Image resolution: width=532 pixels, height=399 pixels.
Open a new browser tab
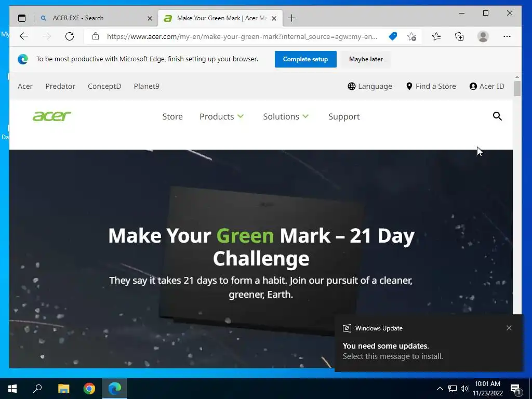291,18
